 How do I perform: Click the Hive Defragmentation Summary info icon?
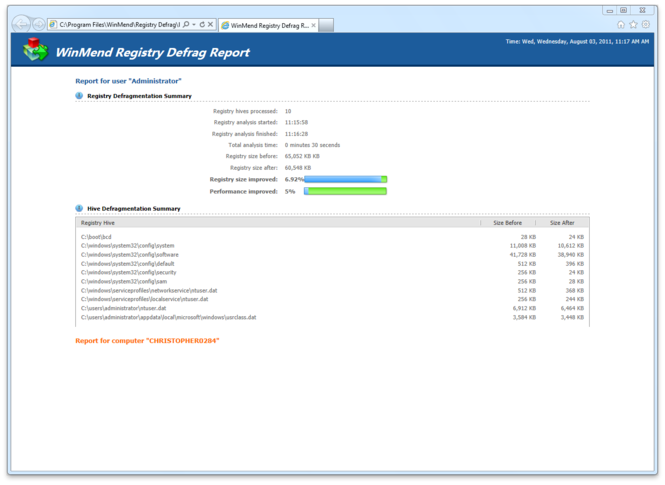coord(79,209)
